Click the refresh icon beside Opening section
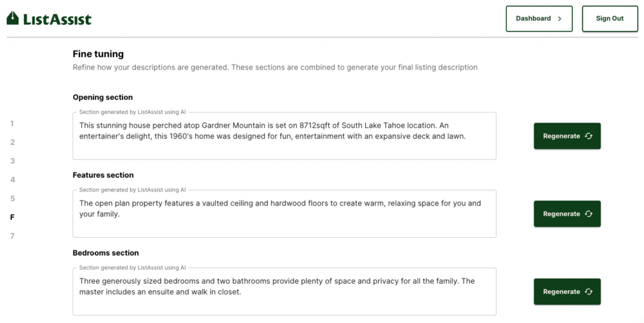 click(588, 136)
